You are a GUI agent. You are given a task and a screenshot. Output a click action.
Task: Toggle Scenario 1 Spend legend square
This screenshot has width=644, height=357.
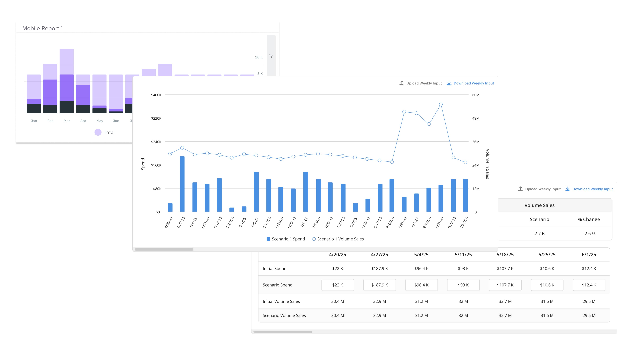click(x=268, y=239)
